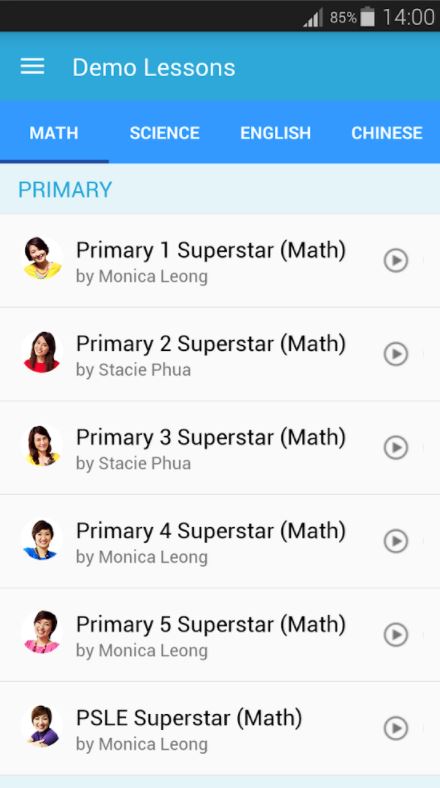Image resolution: width=440 pixels, height=788 pixels.
Task: Open the hamburger navigation menu
Action: pos(32,67)
